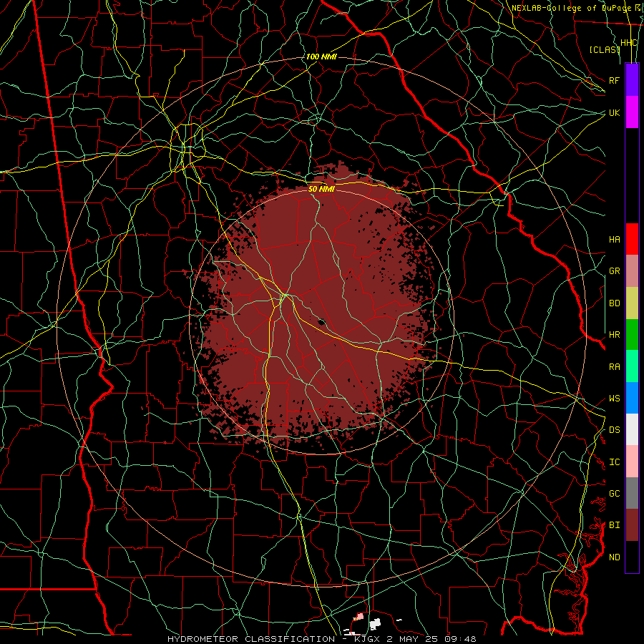
Task: Select the GR pink legend swatch
Action: coord(632,270)
